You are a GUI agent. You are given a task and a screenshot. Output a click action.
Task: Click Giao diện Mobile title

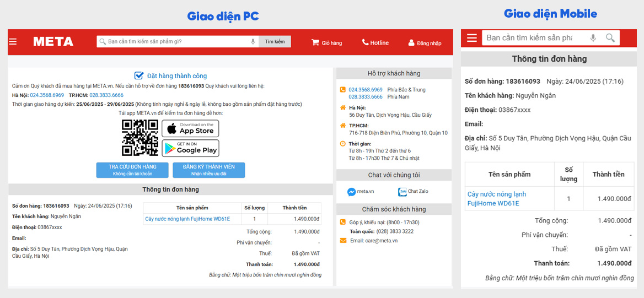click(x=550, y=14)
